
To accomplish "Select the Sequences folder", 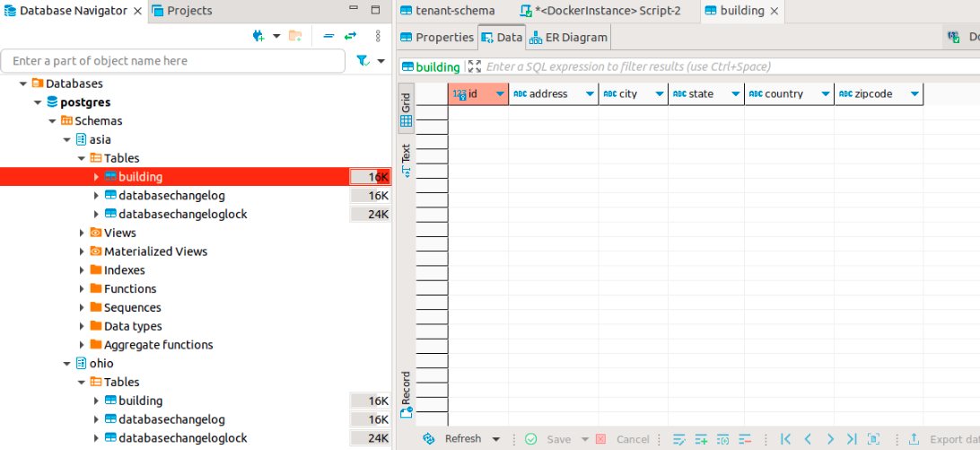I will point(133,307).
